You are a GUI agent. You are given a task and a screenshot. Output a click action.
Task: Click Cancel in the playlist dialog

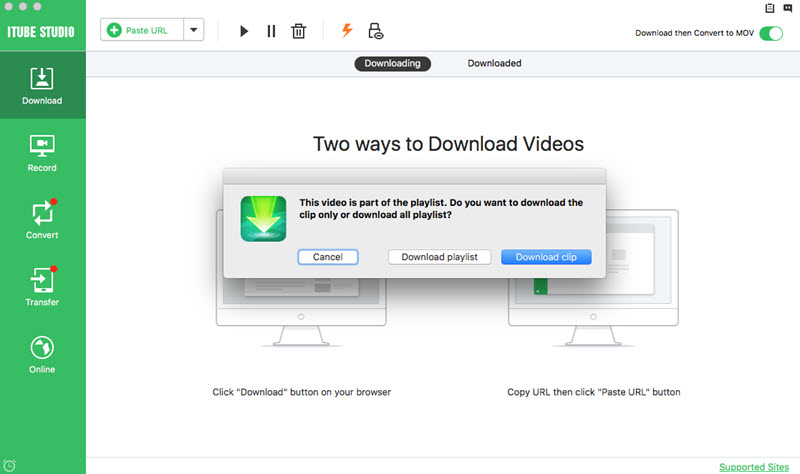point(328,257)
